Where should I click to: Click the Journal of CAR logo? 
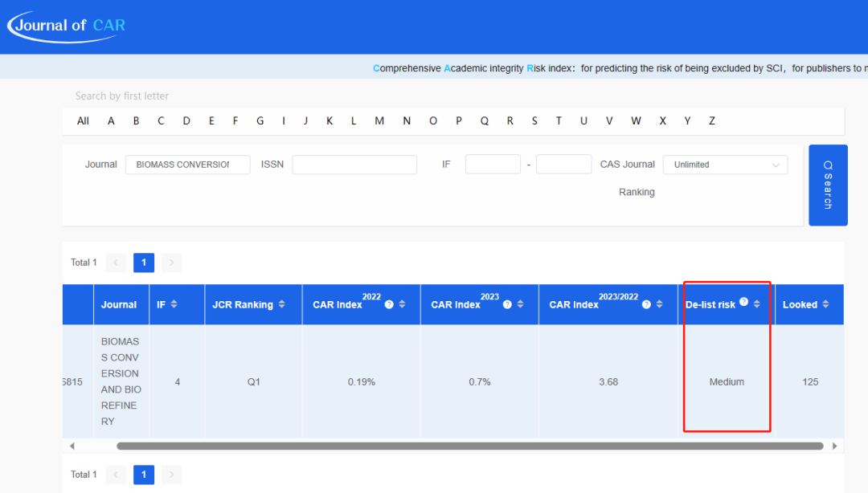(67, 26)
